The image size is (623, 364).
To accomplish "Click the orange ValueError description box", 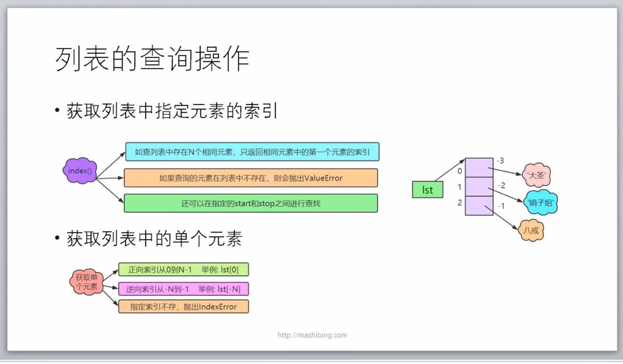I will [252, 178].
